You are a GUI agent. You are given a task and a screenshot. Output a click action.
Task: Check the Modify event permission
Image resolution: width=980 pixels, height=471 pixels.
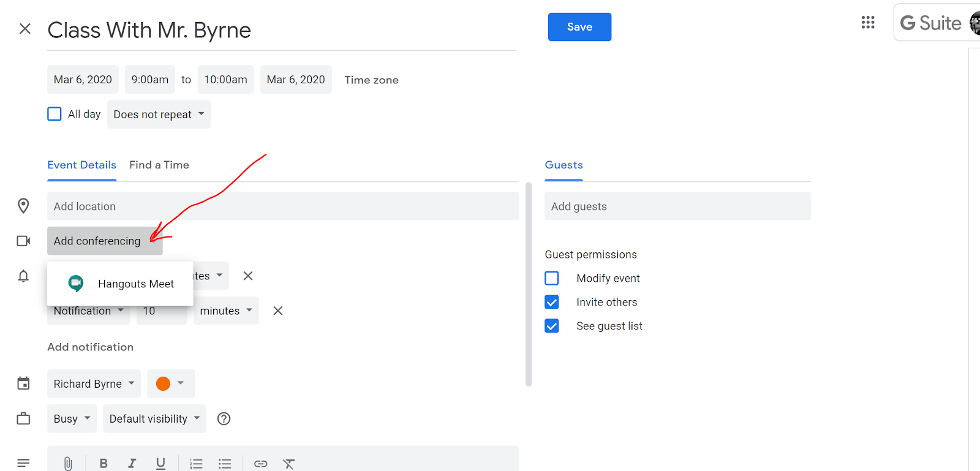552,279
